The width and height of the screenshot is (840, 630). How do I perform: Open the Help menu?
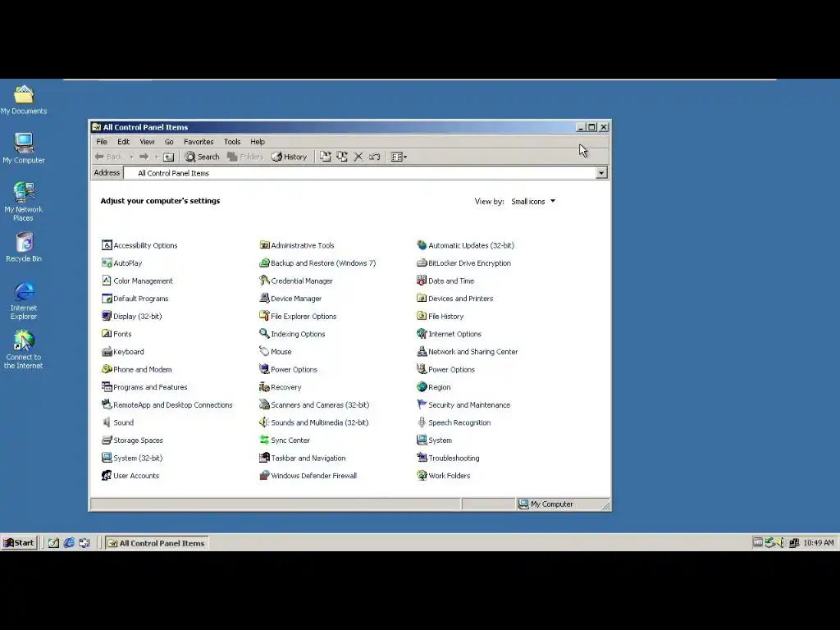point(257,141)
